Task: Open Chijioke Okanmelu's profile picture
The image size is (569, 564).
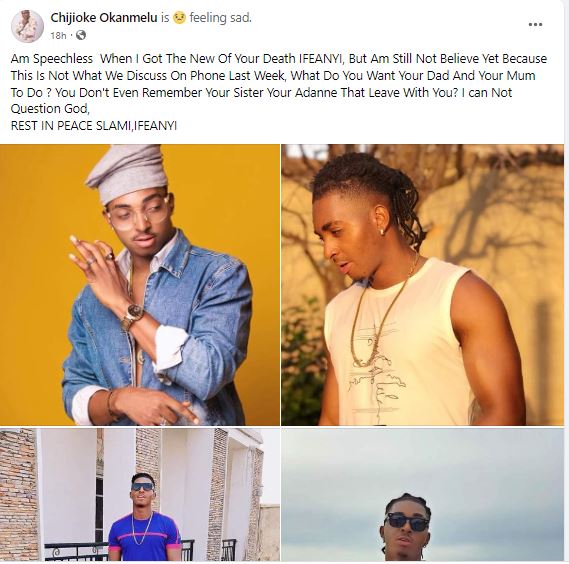Action: 27,26
